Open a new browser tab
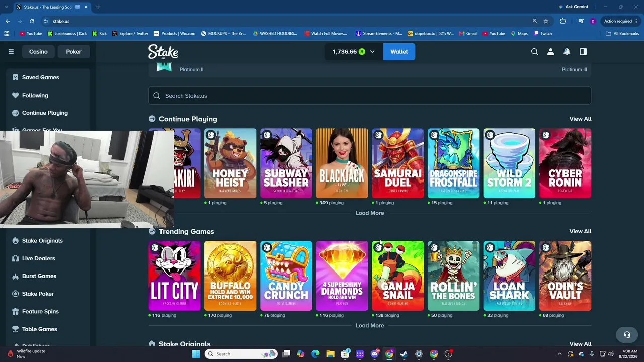644x362 pixels. click(98, 7)
